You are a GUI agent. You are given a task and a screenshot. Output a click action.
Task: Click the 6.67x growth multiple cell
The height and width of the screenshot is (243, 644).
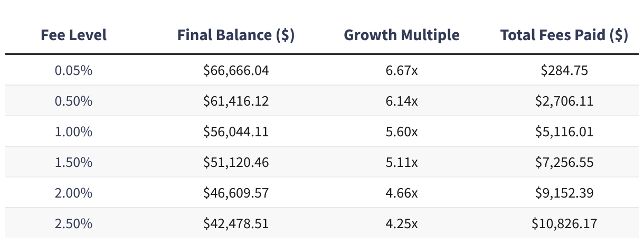[x=402, y=70]
